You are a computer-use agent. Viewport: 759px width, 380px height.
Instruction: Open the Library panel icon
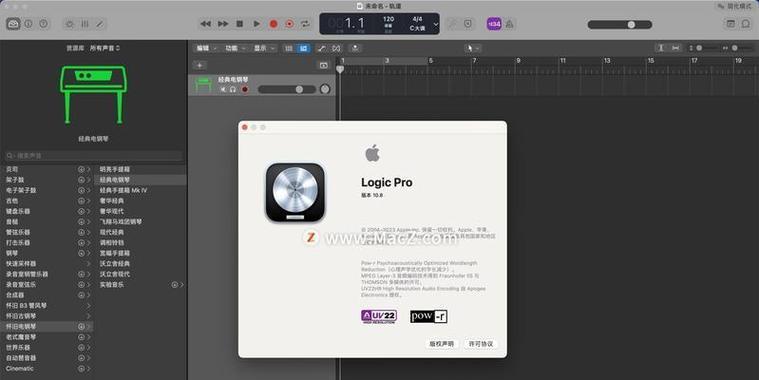pyautogui.click(x=13, y=24)
